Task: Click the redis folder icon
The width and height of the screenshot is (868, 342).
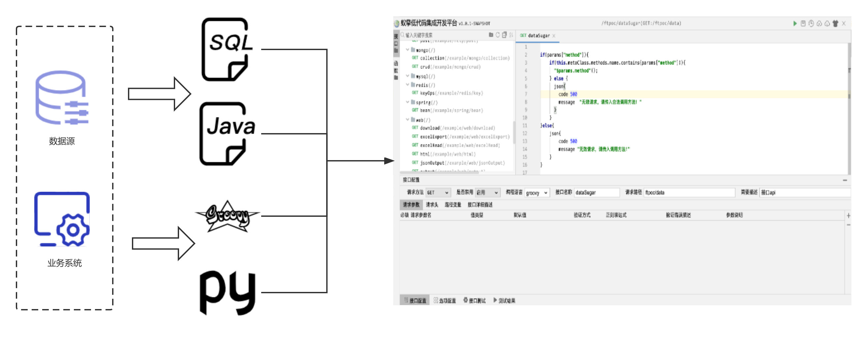Action: click(x=413, y=85)
